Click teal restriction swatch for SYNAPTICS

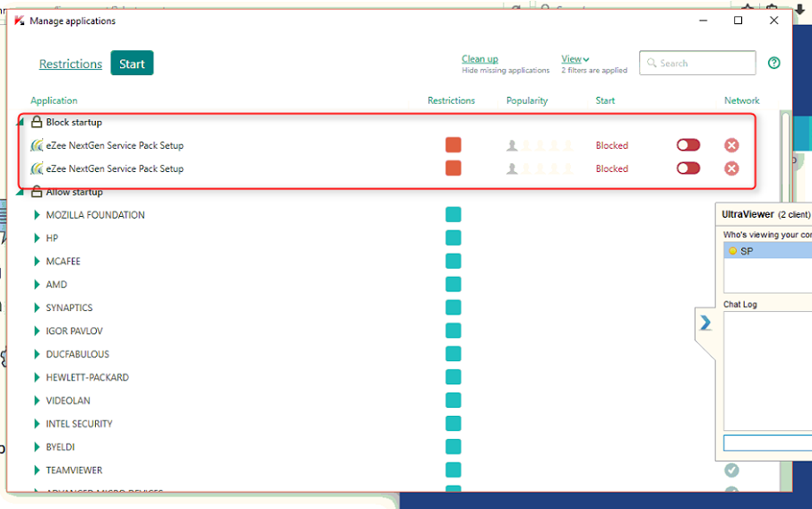click(x=454, y=307)
